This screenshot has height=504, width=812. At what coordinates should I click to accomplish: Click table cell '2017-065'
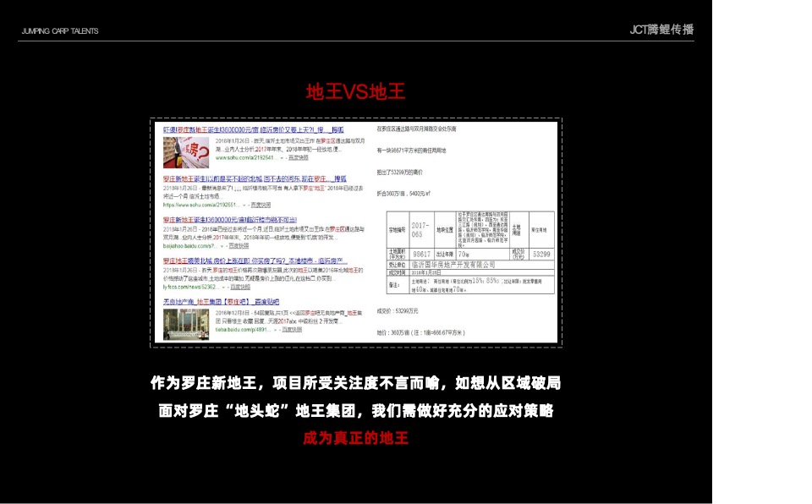pyautogui.click(x=421, y=230)
